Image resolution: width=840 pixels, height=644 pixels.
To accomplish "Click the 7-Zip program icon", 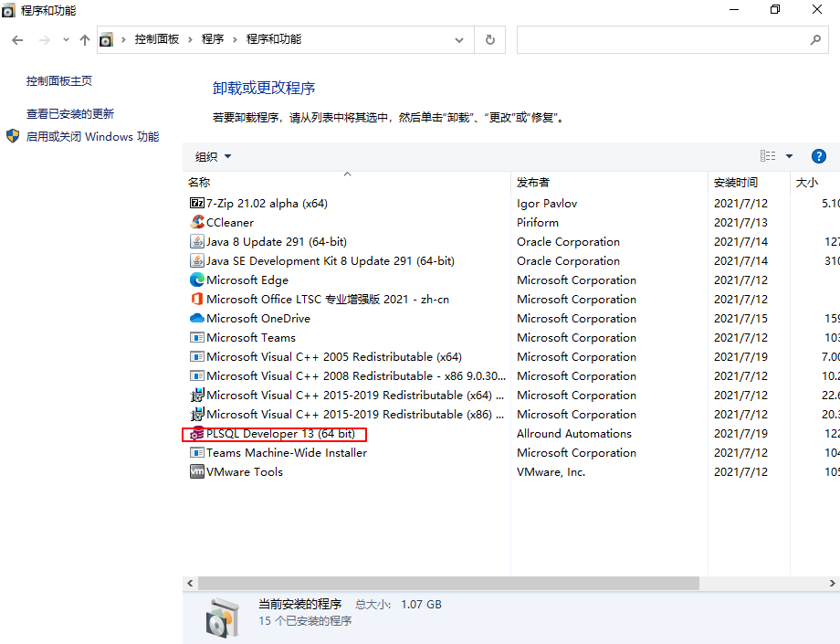I will (197, 203).
